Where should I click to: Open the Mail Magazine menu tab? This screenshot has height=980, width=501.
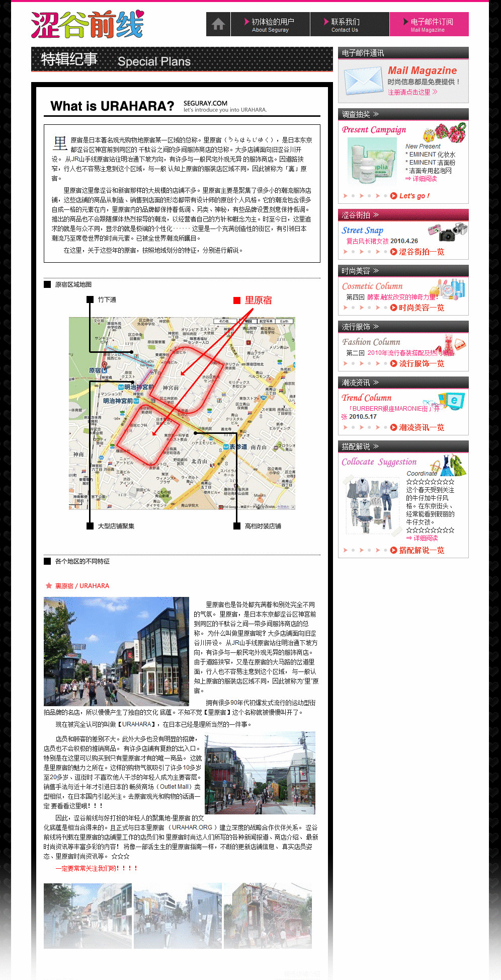[429, 24]
